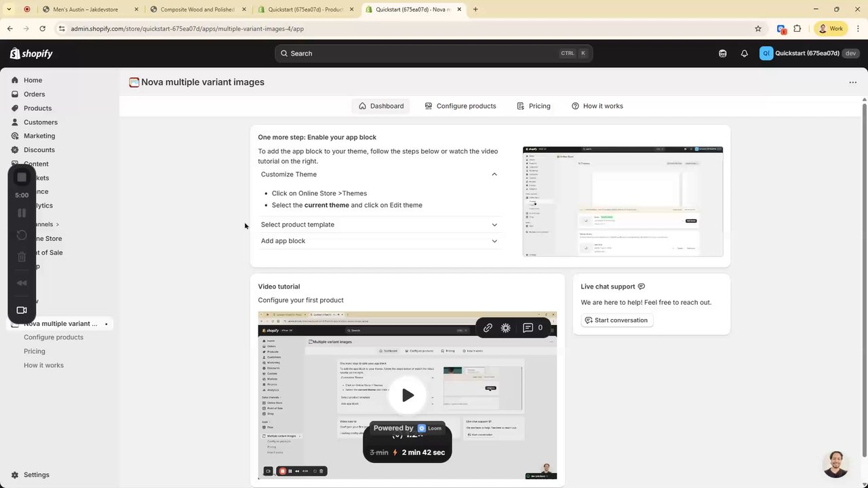Click the Shopify logo
868x488 pixels.
31,54
